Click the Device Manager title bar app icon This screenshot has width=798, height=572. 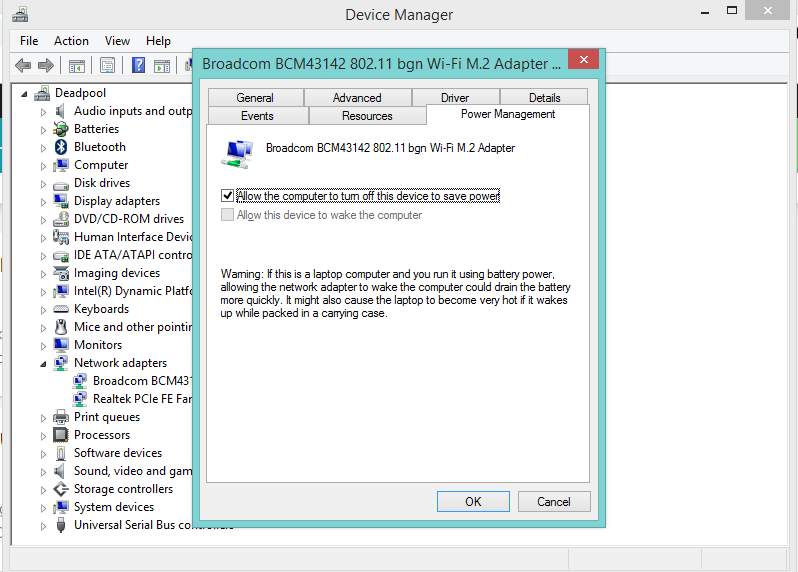click(x=20, y=15)
